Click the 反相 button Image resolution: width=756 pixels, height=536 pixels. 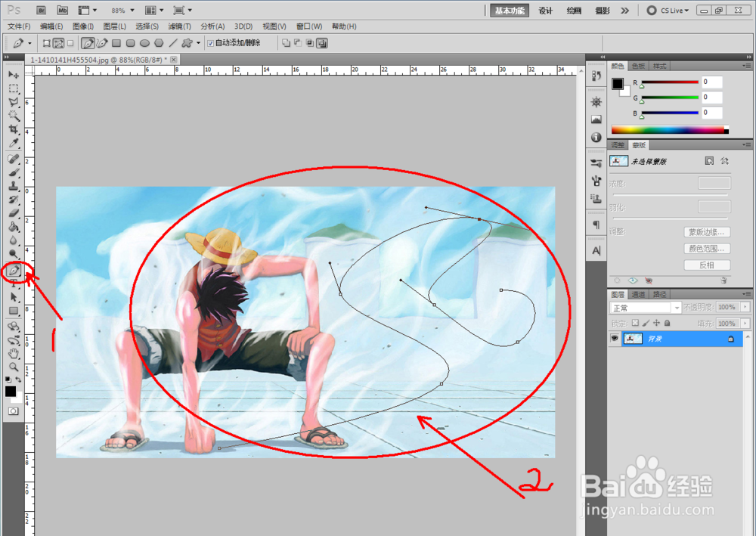tap(707, 265)
